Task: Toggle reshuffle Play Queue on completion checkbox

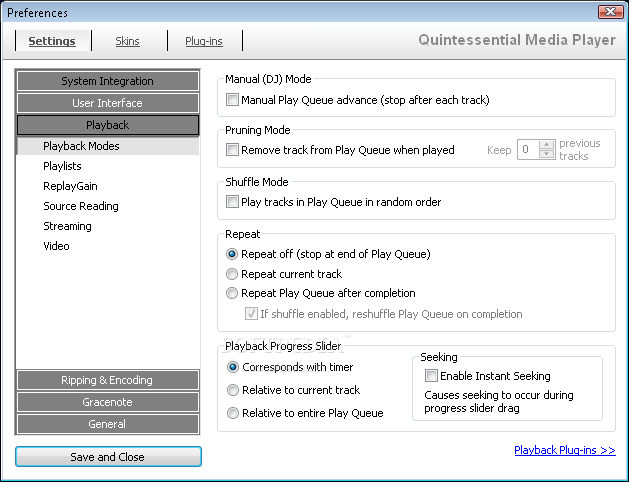Action: pos(251,314)
